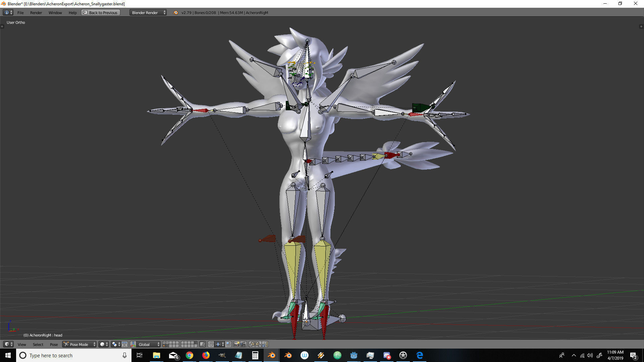Open the Windows Start menu
Screen dimensions: 644x362
pos(8,355)
